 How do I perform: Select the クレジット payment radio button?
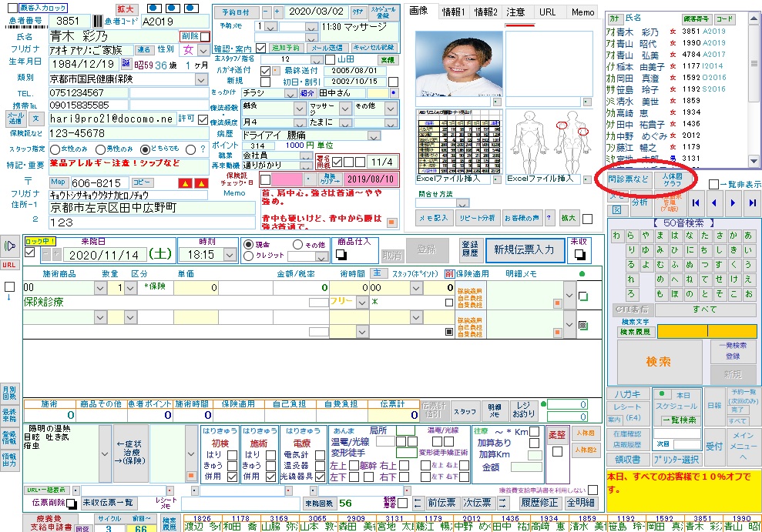click(248, 256)
